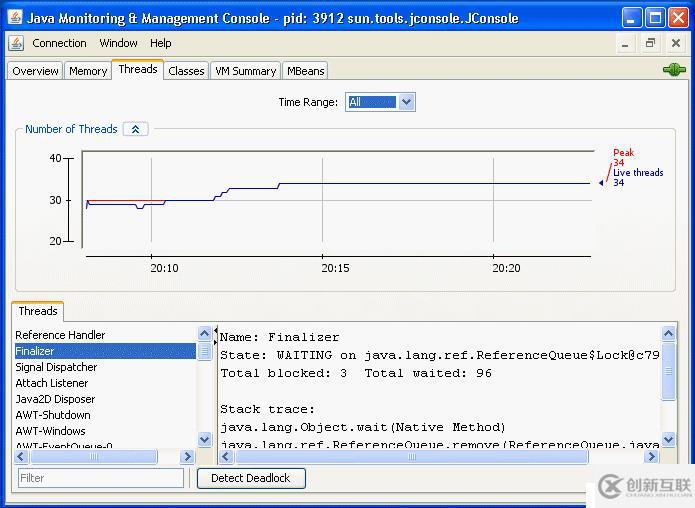Click the stack trace horizontal scrollbar thumb
Screen dimensions: 695x508
pyautogui.click(x=412, y=457)
